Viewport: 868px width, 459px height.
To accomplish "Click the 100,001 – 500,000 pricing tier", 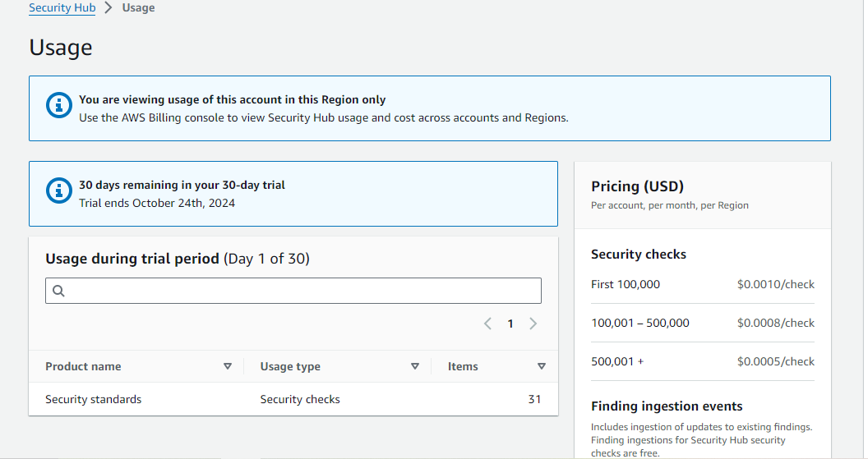I will [x=640, y=323].
